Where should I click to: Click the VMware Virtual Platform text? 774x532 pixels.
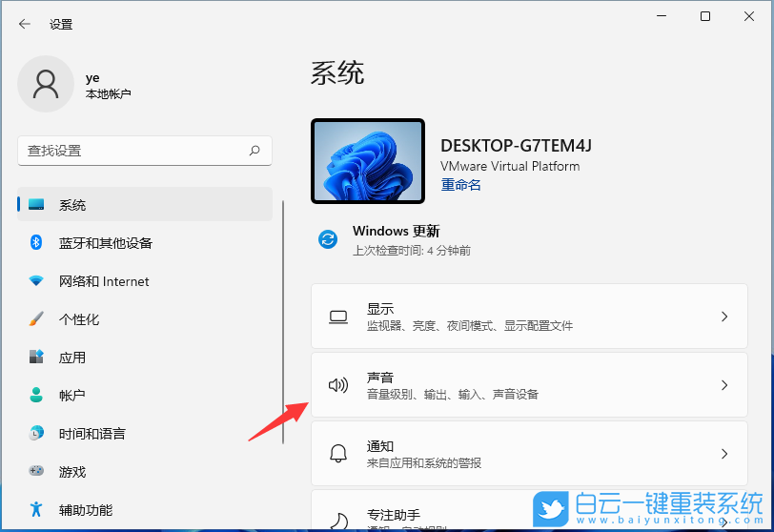tap(510, 166)
